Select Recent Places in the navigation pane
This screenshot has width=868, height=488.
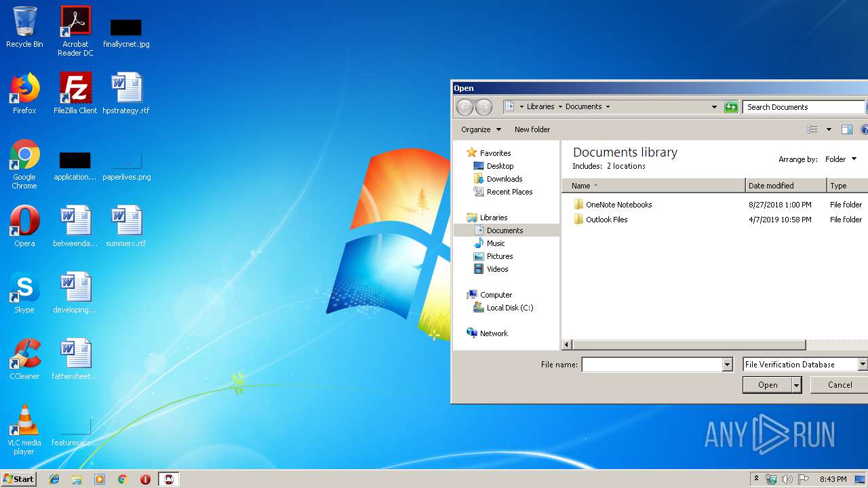(509, 192)
